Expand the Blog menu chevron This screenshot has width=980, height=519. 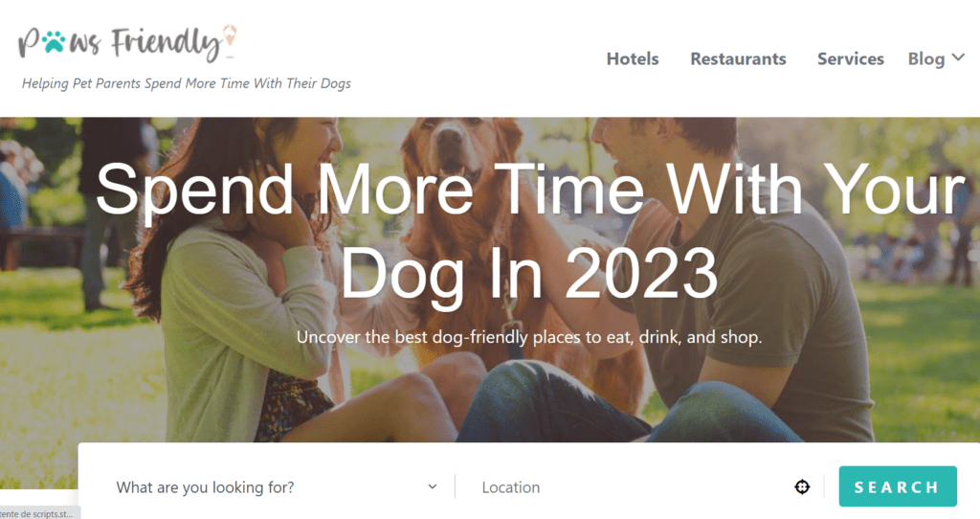point(958,57)
